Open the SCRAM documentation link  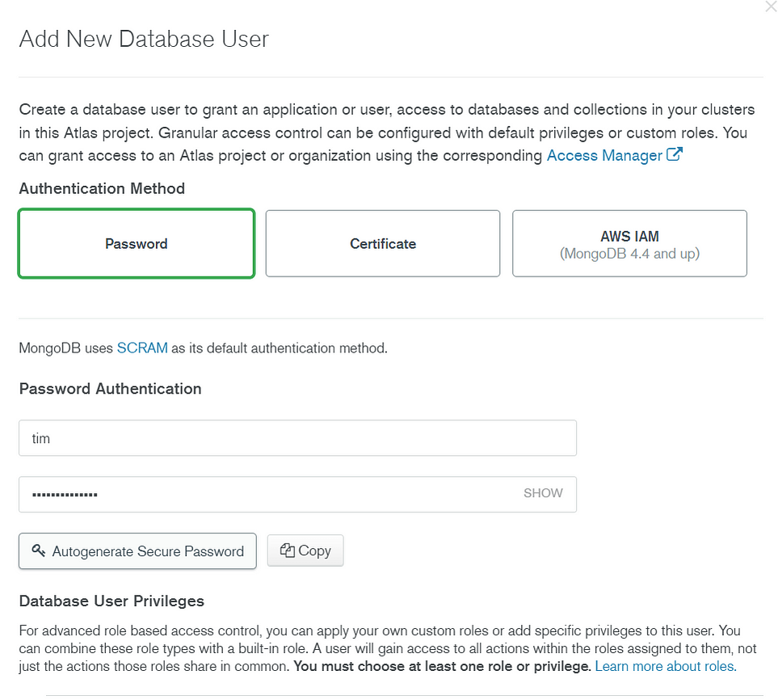coord(142,348)
